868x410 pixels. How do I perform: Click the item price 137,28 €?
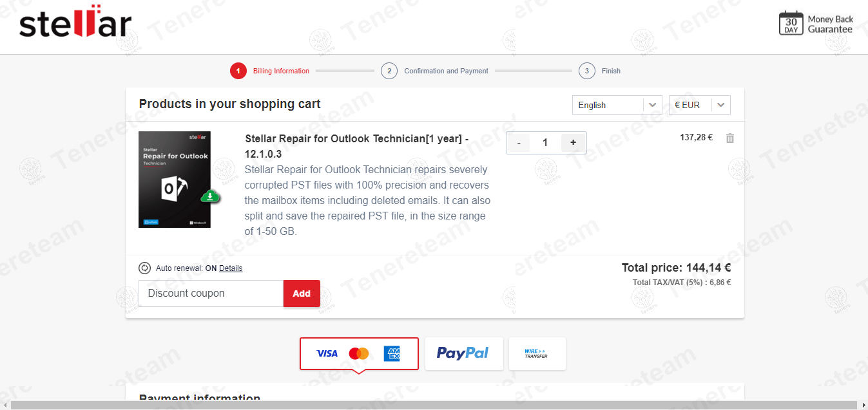(696, 137)
